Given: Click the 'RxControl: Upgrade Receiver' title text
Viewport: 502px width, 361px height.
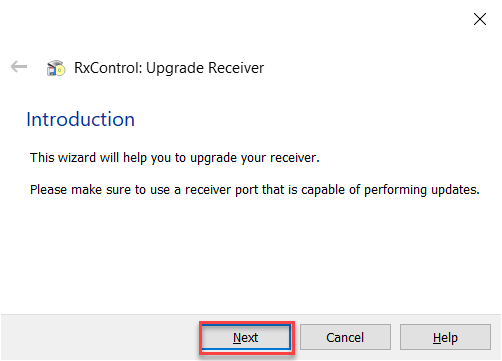Looking at the screenshot, I should tap(169, 68).
